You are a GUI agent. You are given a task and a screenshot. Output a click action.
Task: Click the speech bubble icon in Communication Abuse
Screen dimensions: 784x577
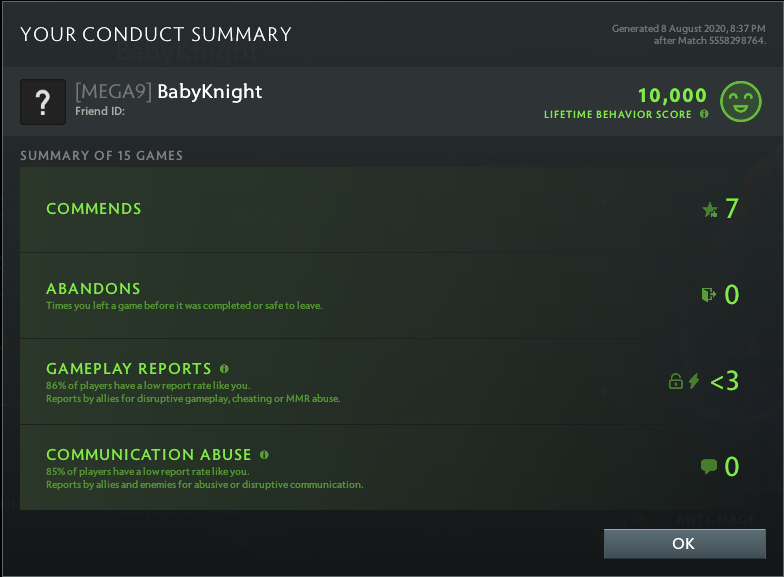click(x=708, y=466)
